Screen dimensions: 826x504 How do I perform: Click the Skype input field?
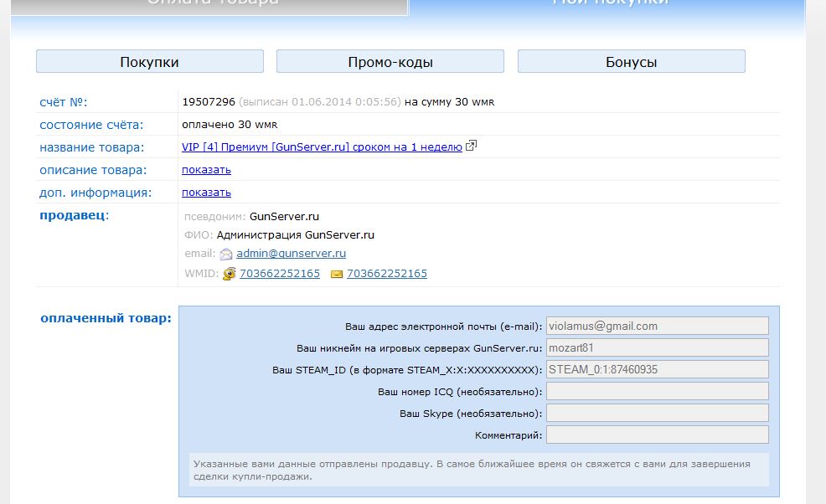point(657,413)
